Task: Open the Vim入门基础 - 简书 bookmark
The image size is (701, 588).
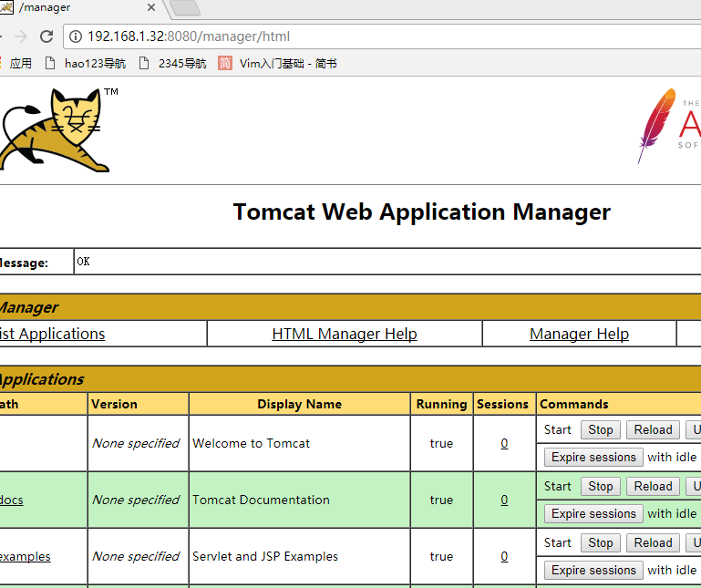Action: click(x=277, y=64)
